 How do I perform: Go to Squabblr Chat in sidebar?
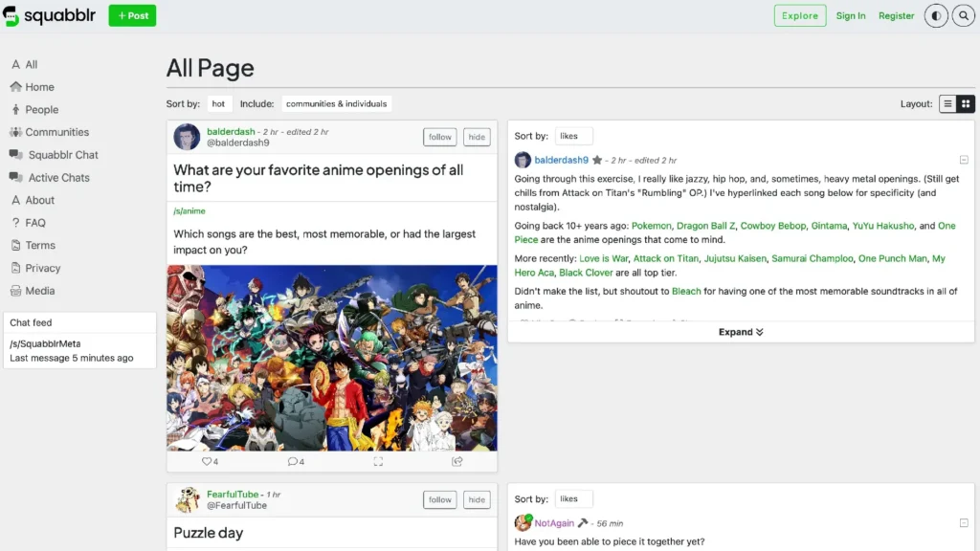[63, 155]
